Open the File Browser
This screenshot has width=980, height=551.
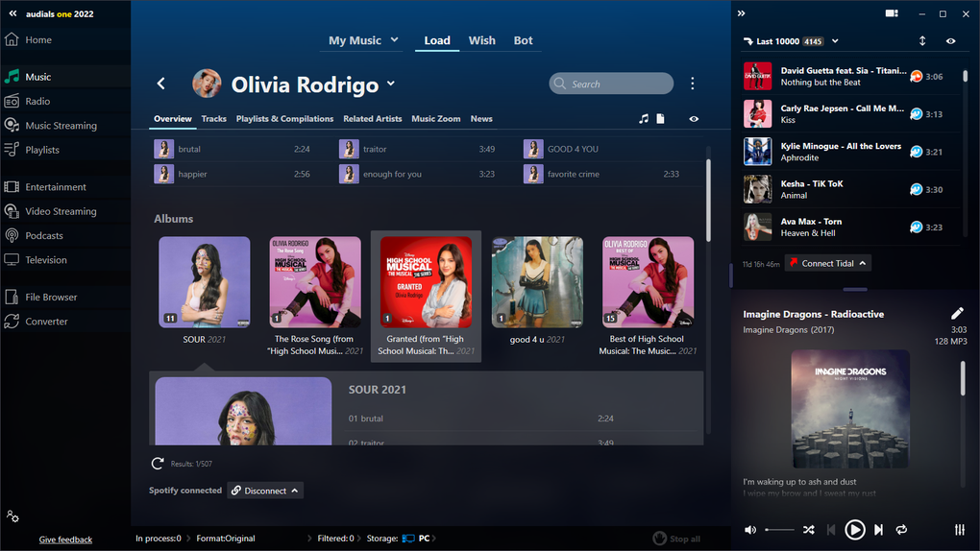51,298
